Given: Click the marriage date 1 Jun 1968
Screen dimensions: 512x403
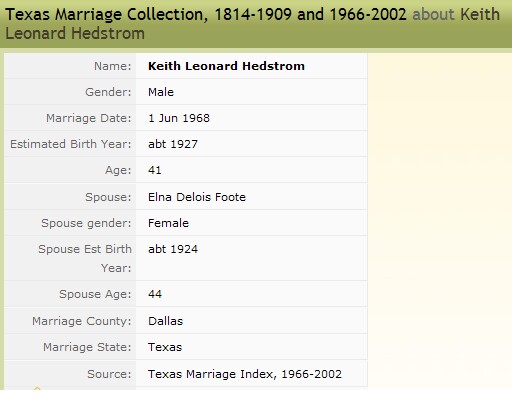Looking at the screenshot, I should coord(179,118).
